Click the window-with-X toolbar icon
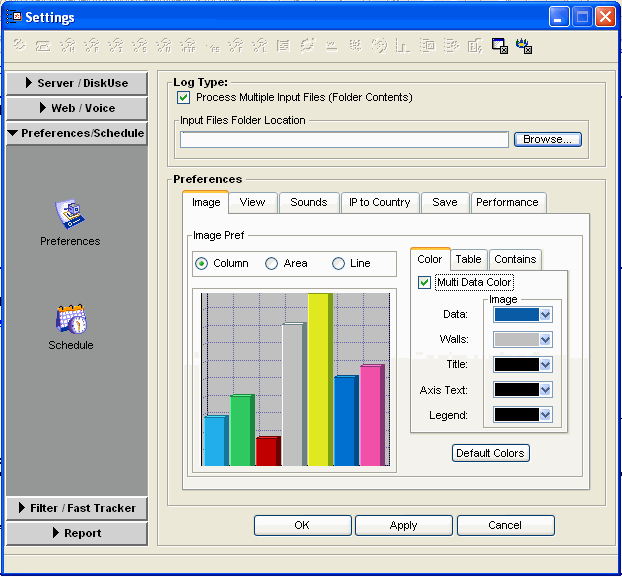 pyautogui.click(x=500, y=45)
